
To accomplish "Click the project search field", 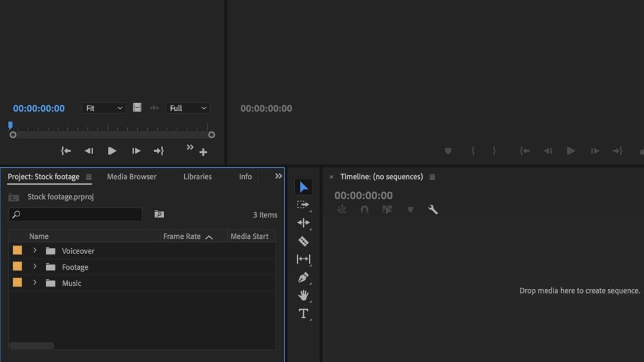I will click(75, 214).
